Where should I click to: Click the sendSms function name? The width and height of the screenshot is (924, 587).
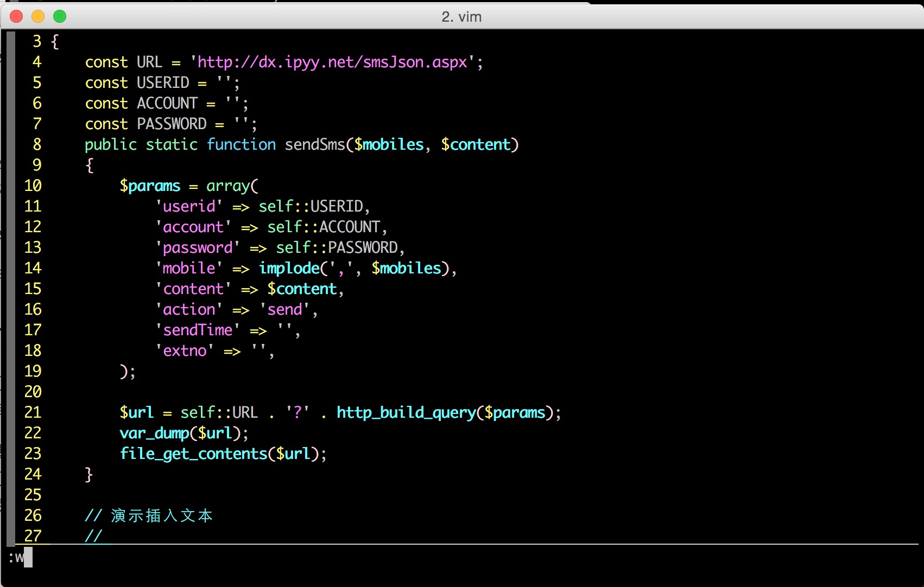point(315,145)
